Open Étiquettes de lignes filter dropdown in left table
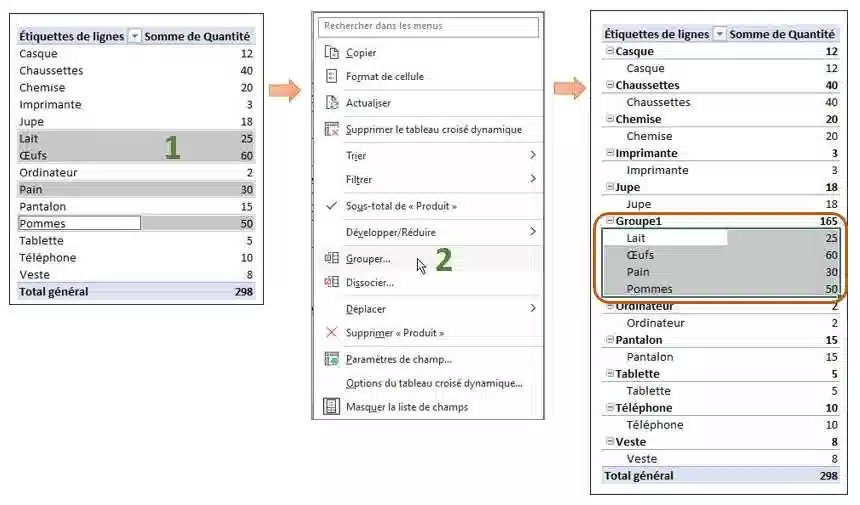The height and width of the screenshot is (505, 860). tap(134, 36)
